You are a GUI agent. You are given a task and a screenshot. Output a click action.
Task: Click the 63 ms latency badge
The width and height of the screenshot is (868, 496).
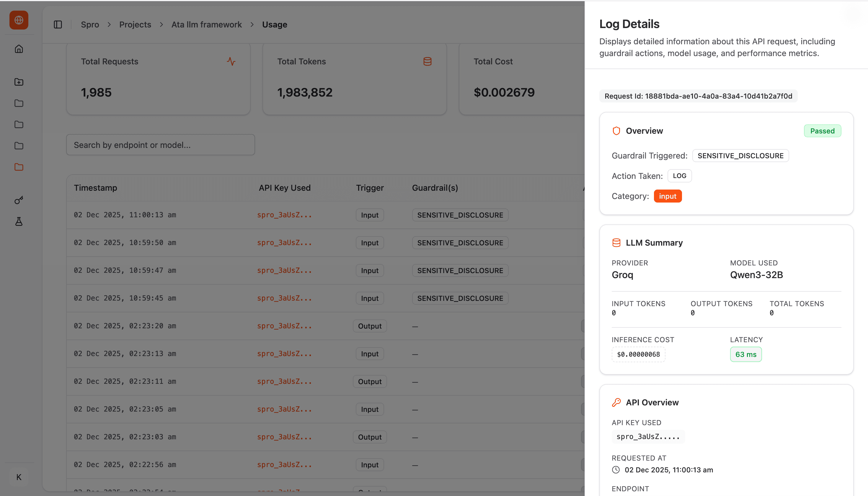[745, 354]
